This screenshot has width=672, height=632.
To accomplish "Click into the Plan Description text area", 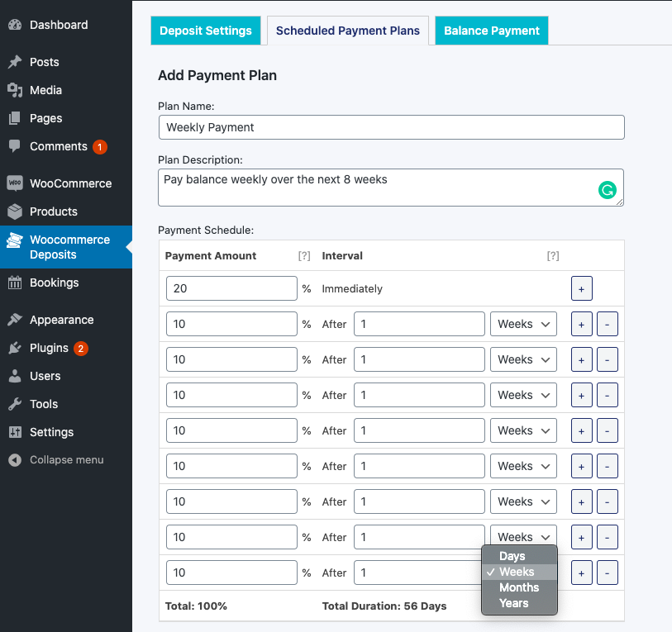I will (x=391, y=188).
